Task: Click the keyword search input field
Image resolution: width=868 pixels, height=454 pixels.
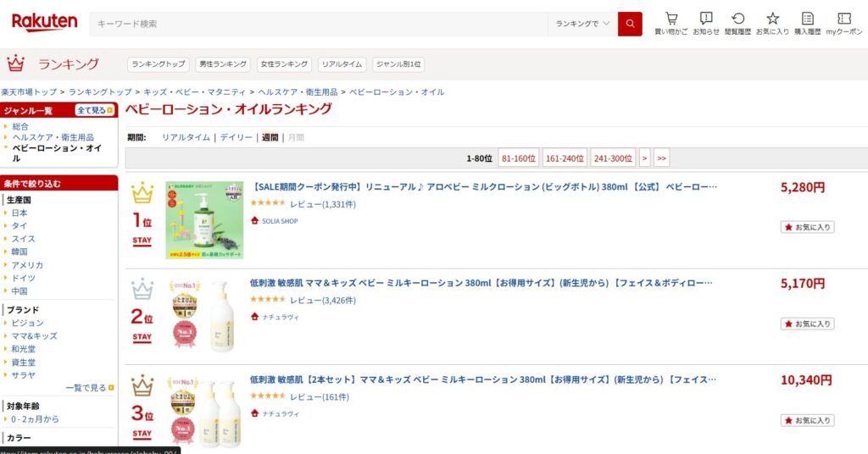Action: click(319, 24)
